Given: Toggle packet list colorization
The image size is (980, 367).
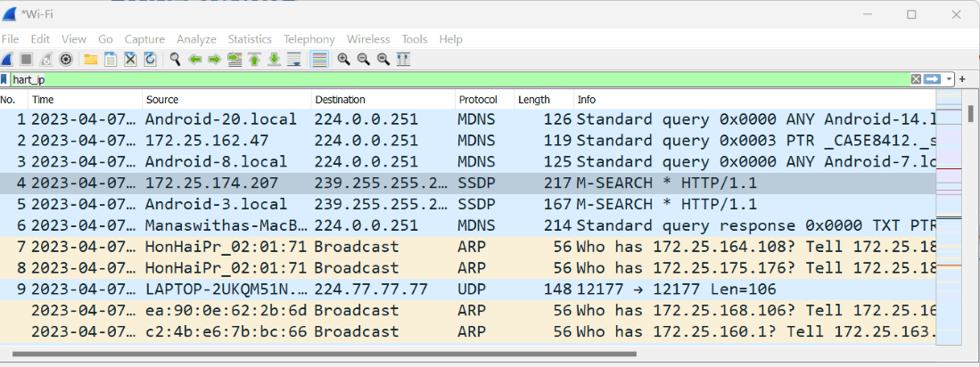Looking at the screenshot, I should pos(318,60).
